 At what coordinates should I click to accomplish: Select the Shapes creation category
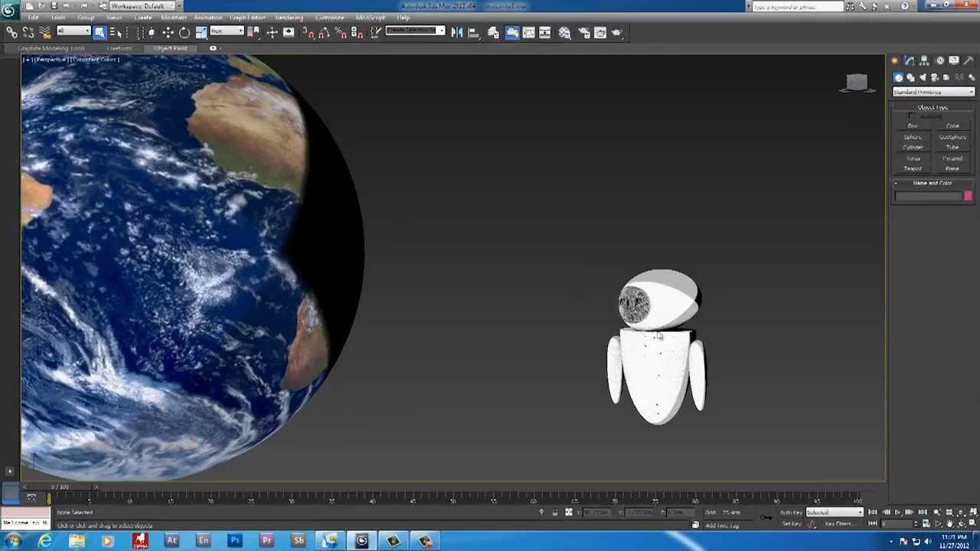coord(910,77)
